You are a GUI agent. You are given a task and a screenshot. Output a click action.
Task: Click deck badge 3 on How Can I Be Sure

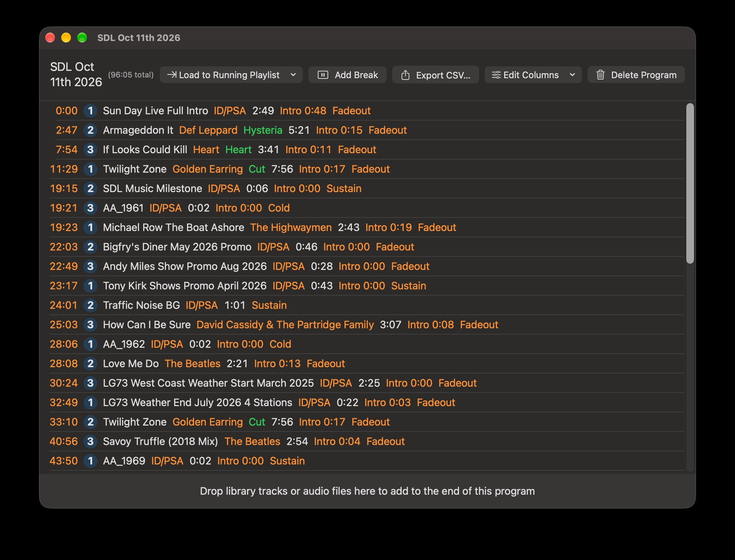click(x=90, y=325)
